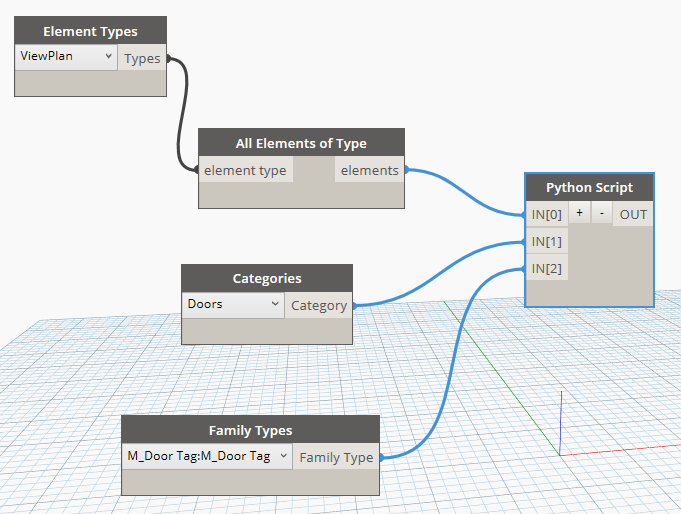This screenshot has height=514, width=681.
Task: Select the Python Script node header
Action: [589, 188]
